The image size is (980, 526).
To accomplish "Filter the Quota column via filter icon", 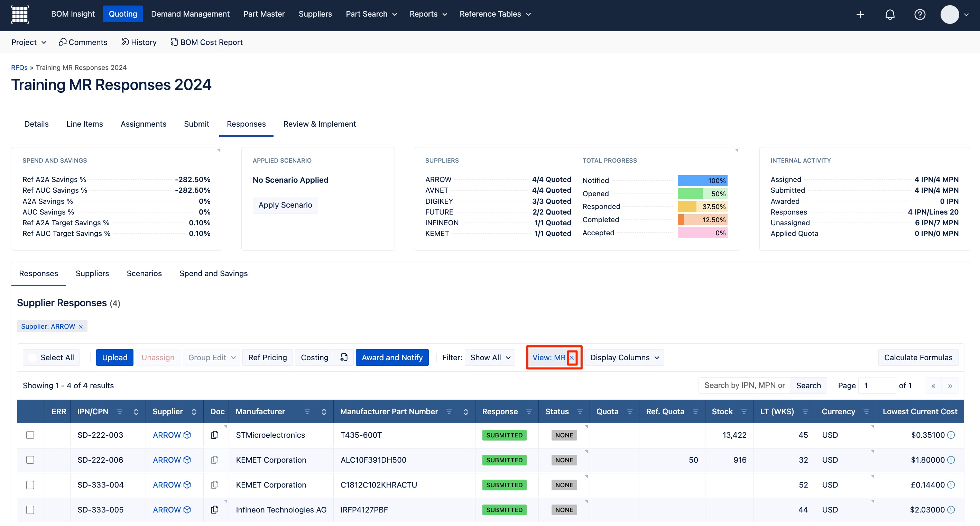I will point(630,411).
